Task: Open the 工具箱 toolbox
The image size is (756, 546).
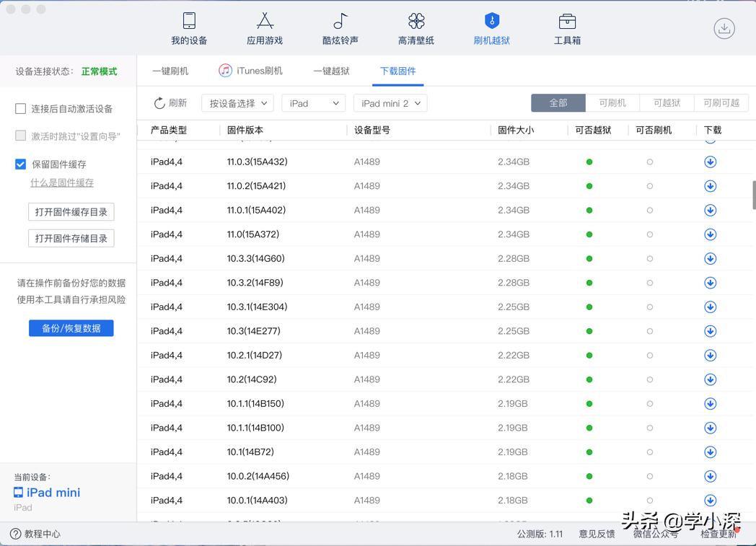Action: (566, 27)
